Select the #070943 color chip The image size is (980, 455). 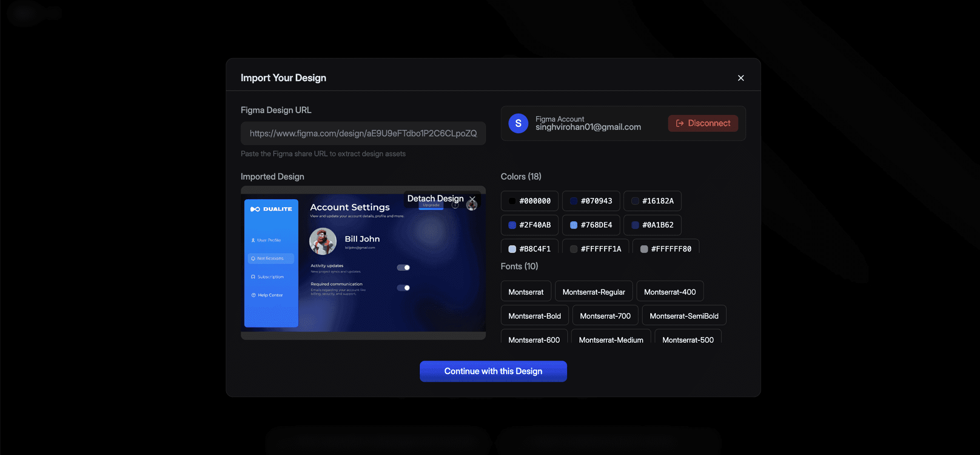pos(591,201)
